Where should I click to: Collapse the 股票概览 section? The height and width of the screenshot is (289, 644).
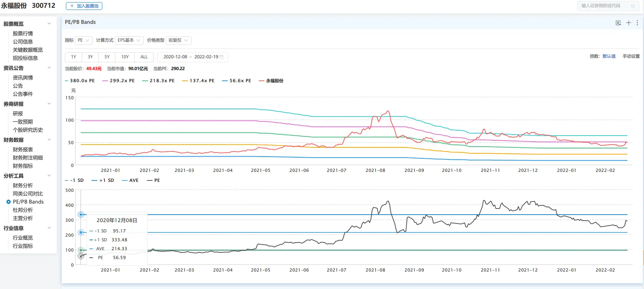click(49, 24)
